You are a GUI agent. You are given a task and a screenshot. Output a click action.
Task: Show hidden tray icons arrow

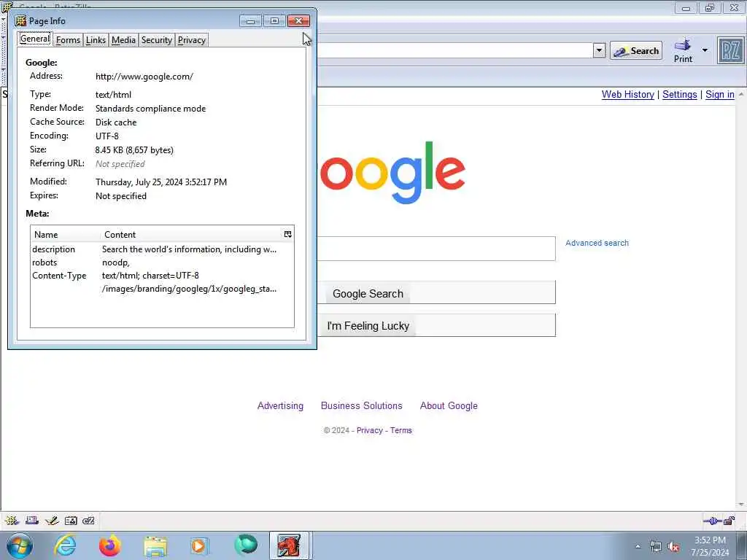[x=638, y=547]
